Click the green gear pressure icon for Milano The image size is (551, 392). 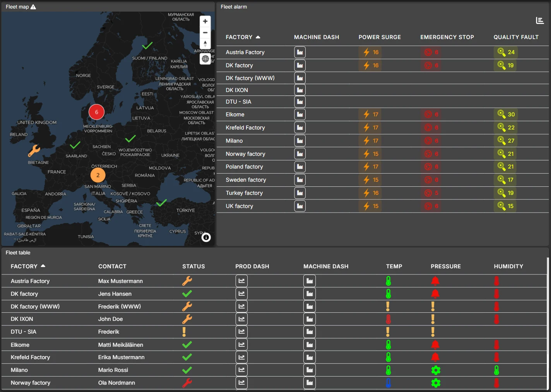click(x=436, y=370)
